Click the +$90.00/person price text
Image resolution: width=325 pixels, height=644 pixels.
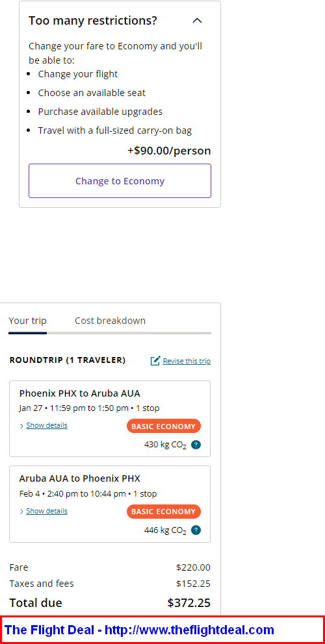(169, 151)
